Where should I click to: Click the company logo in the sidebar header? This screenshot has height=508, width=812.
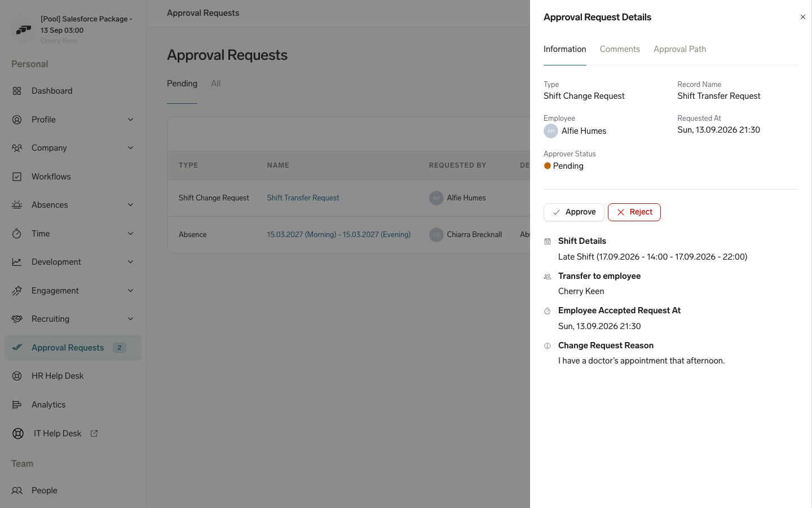click(24, 29)
